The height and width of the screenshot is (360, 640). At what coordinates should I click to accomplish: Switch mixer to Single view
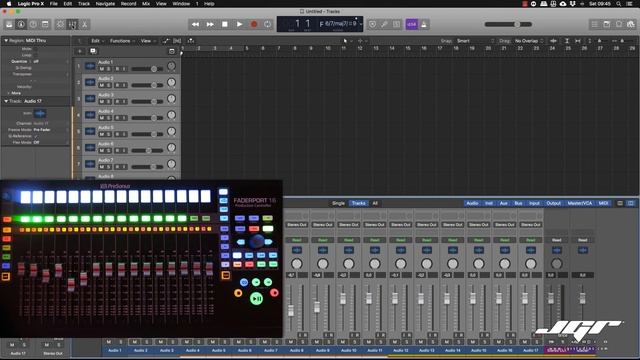tap(338, 203)
